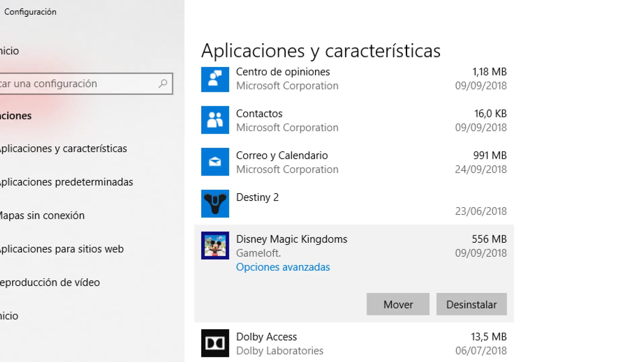This screenshot has height=362, width=644.
Task: Click the Contactos people icon
Action: coord(215,120)
